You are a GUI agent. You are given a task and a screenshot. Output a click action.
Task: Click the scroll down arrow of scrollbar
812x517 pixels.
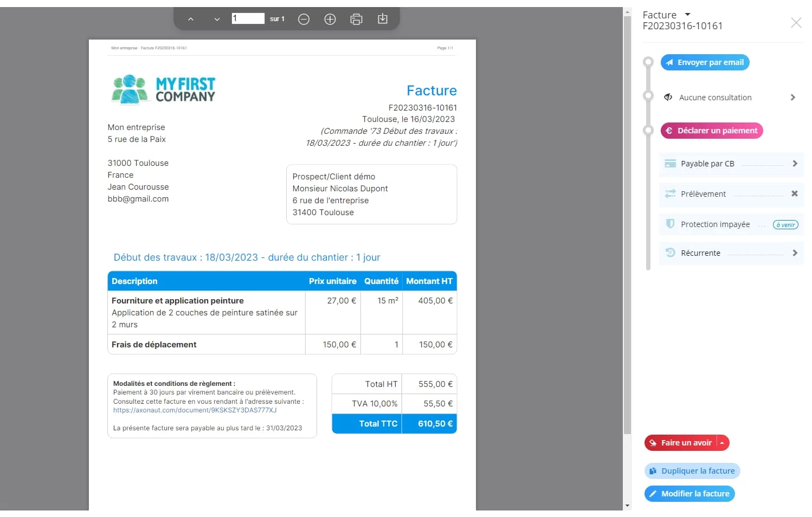627,506
